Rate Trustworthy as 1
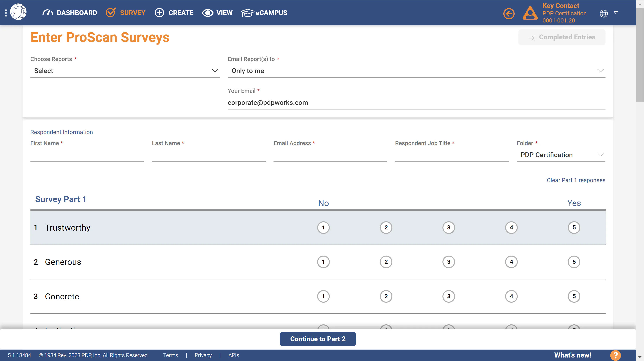Viewport: 644px width, 361px height. [323, 227]
